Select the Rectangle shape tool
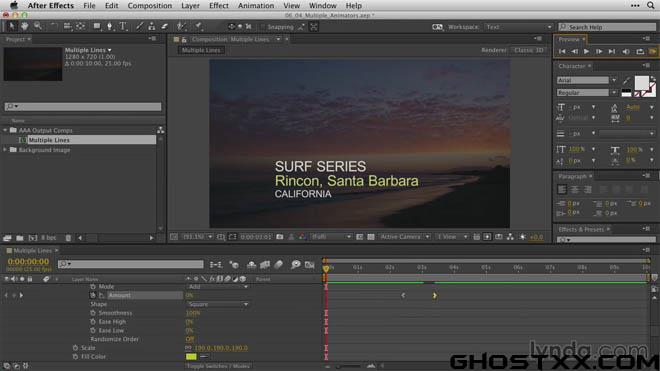660x371 pixels. click(97, 26)
